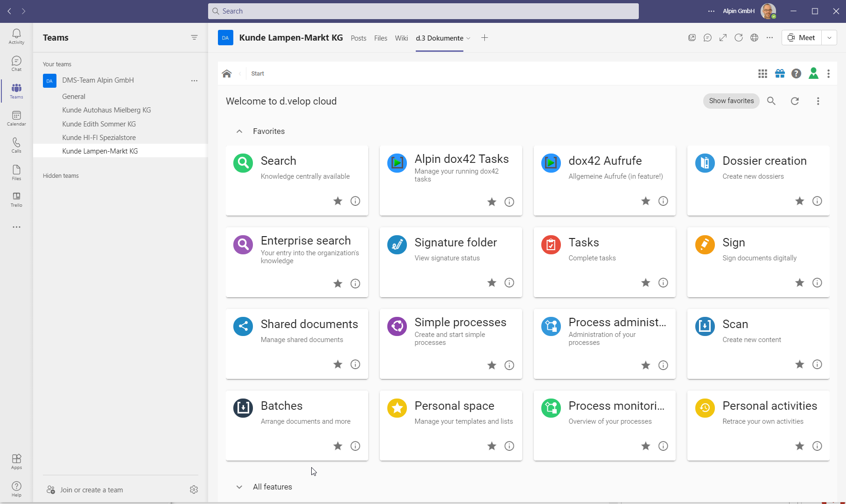The width and height of the screenshot is (846, 504).
Task: Add a new tab with plus
Action: click(x=484, y=38)
